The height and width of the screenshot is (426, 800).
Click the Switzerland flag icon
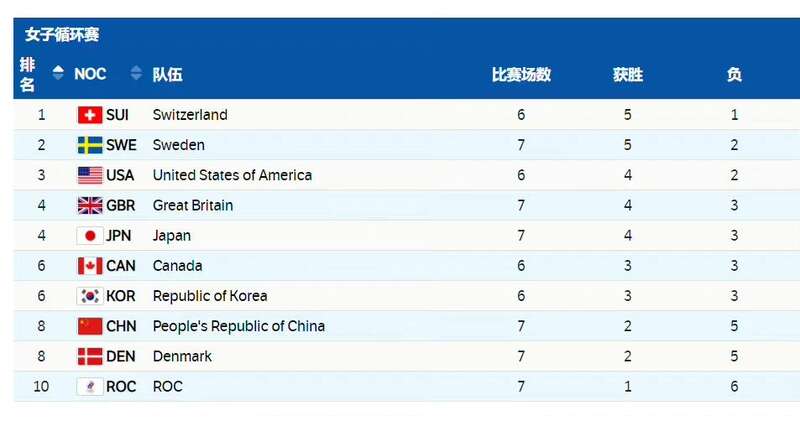click(90, 115)
